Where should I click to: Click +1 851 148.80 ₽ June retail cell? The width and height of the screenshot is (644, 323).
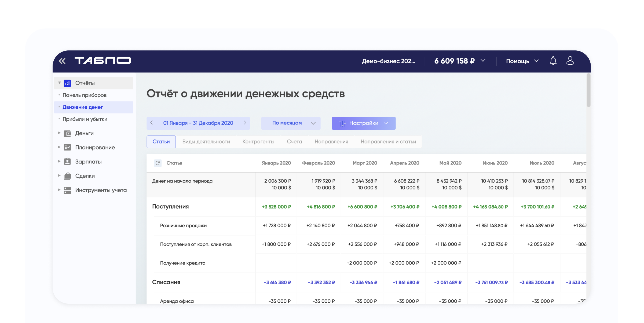point(492,226)
